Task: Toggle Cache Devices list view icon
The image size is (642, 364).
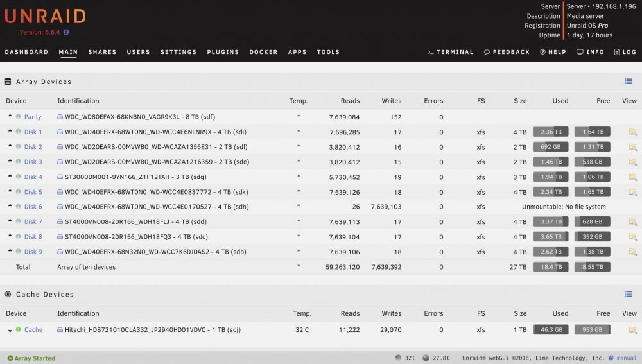Action: (x=628, y=294)
